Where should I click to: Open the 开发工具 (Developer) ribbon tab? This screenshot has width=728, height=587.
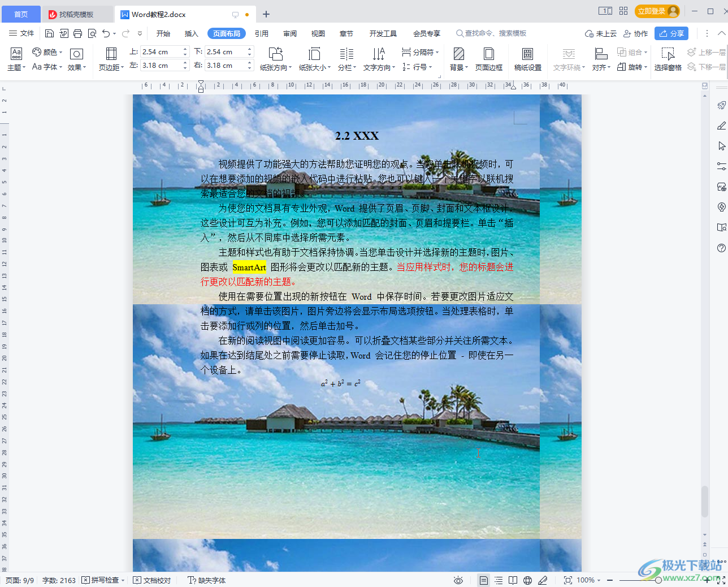[x=383, y=33]
